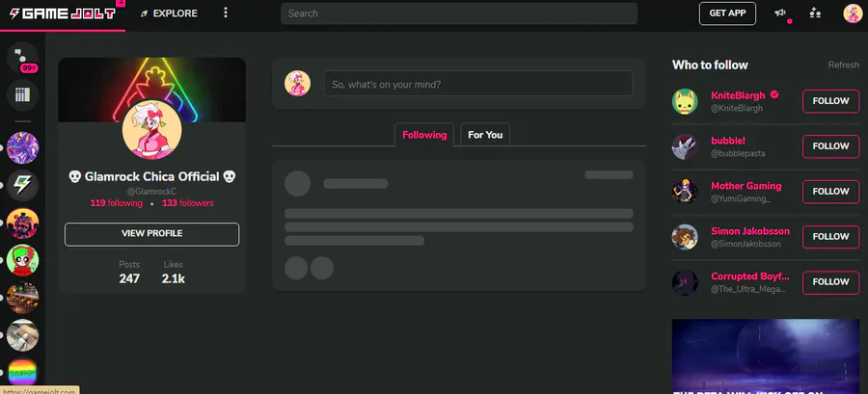Image resolution: width=868 pixels, height=394 pixels.
Task: Open Corrupted Boyf... avatar
Action: 685,282
